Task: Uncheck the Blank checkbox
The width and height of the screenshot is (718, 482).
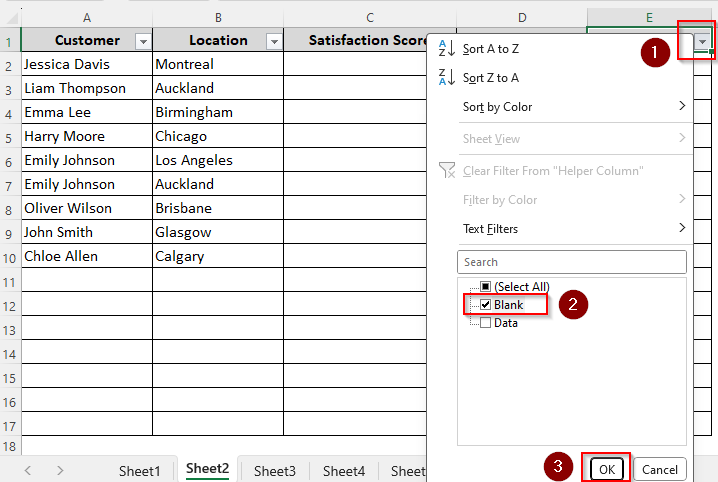Action: click(485, 304)
